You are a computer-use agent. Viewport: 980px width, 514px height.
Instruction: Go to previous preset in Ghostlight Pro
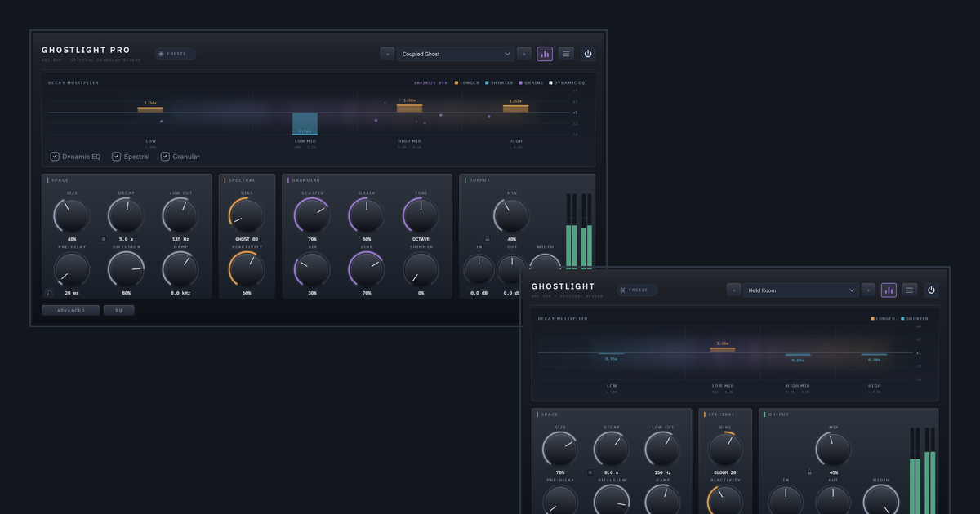(x=387, y=54)
